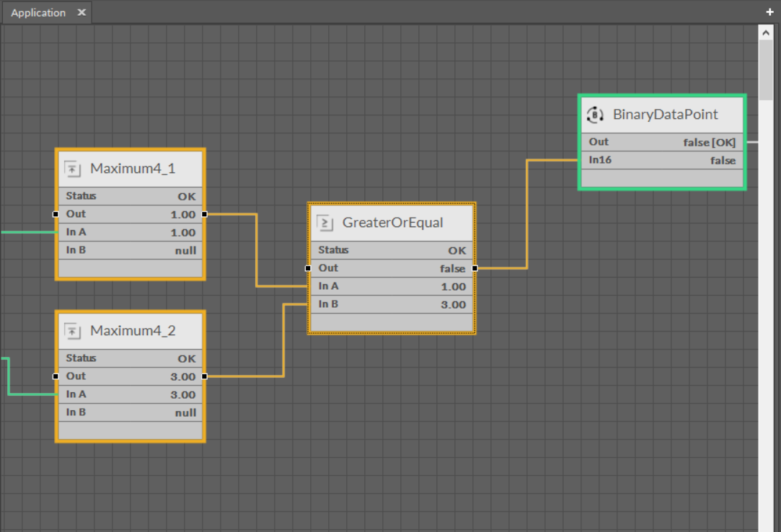Click the Status row of Maximum4_2

tap(130, 358)
